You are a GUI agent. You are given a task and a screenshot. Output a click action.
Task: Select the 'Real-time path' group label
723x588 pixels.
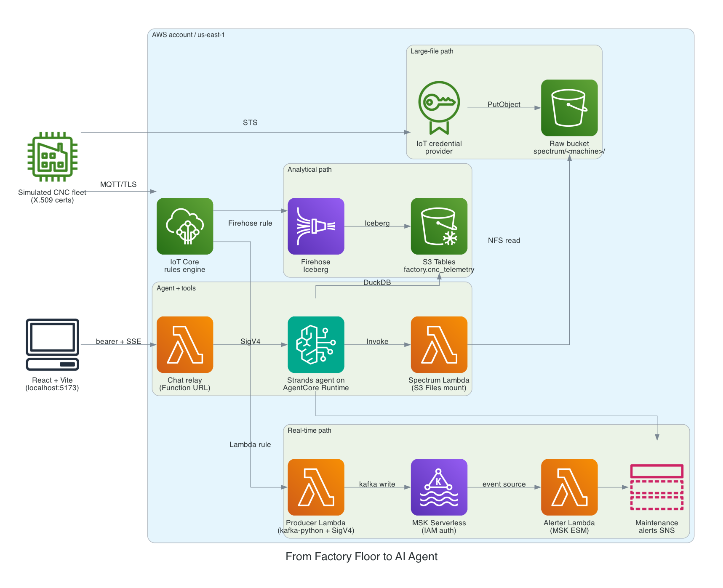309,431
